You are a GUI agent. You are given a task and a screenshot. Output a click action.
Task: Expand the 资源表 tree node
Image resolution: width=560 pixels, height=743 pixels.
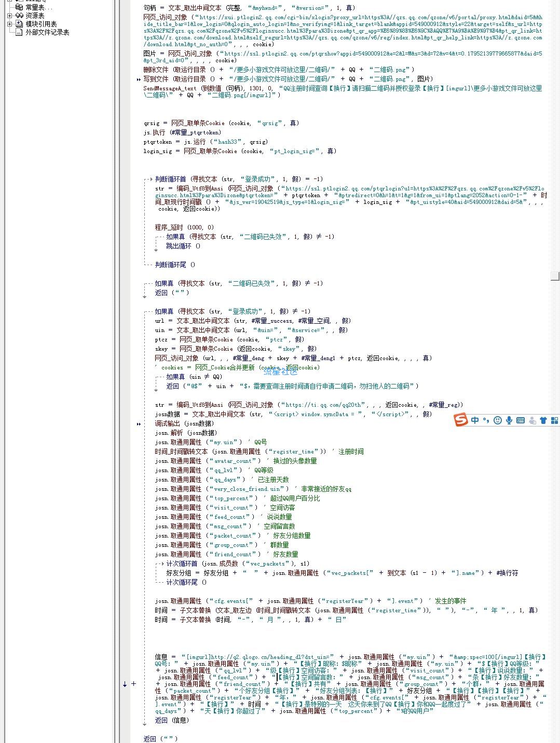tap(9, 16)
